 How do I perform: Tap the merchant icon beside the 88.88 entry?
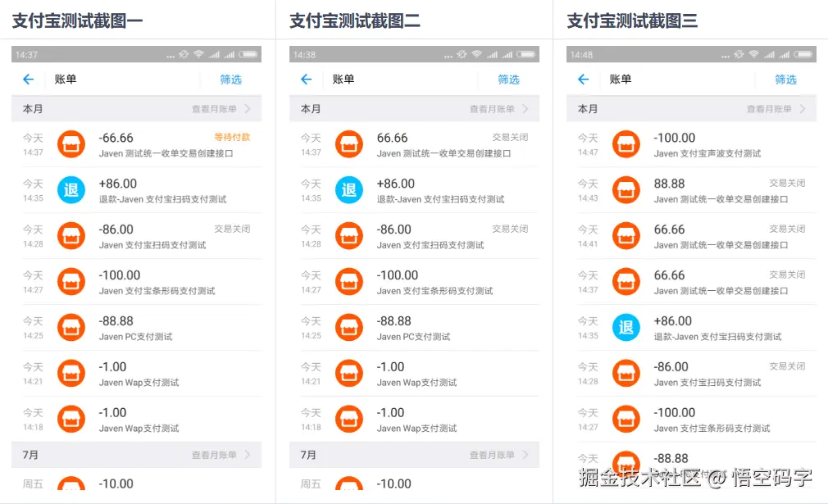tap(626, 189)
